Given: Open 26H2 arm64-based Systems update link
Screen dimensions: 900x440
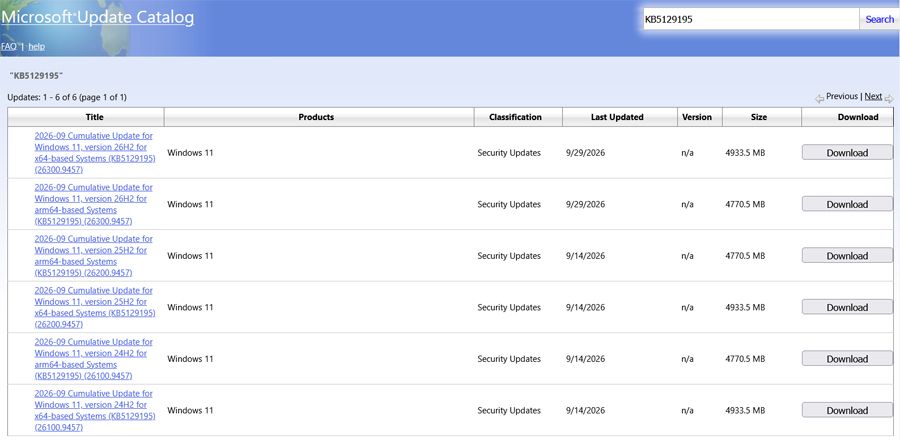Looking at the screenshot, I should (94, 204).
